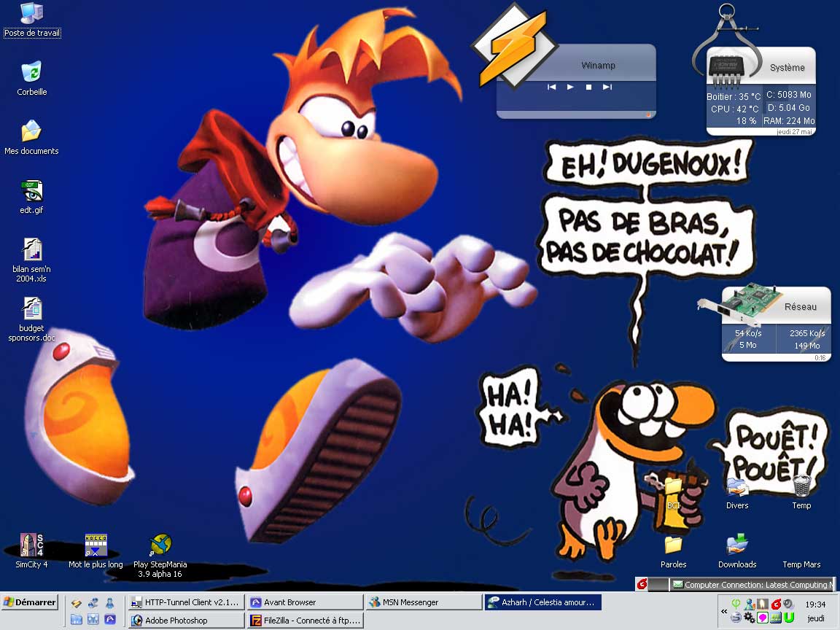
Task: Click the pink speech bubble tray icon
Action: (x=762, y=618)
